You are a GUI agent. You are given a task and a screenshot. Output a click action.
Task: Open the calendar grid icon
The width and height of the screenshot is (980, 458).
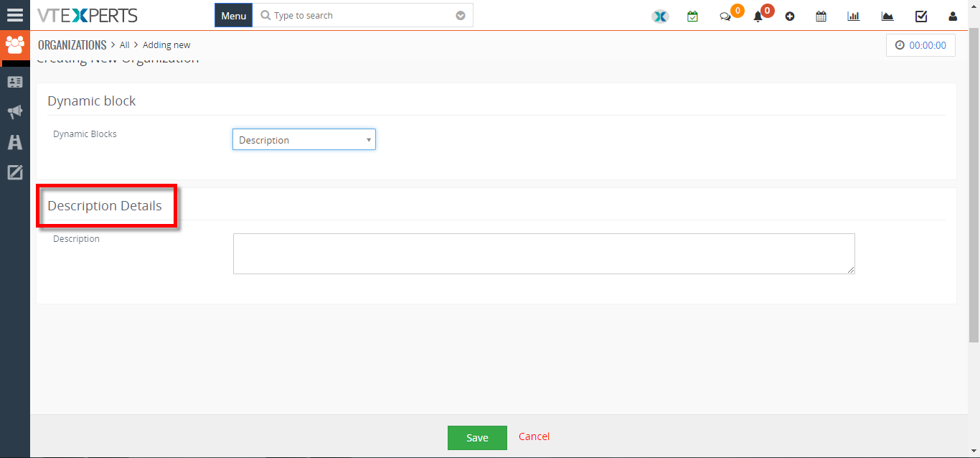tap(821, 16)
